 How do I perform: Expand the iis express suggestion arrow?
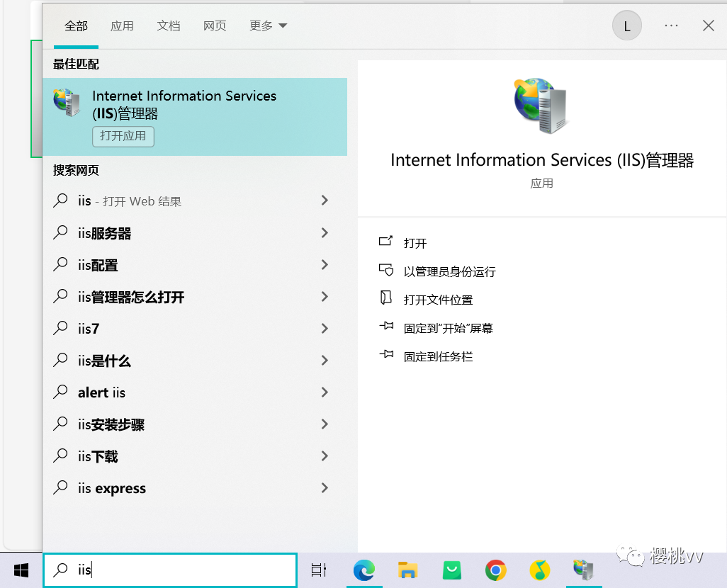325,487
